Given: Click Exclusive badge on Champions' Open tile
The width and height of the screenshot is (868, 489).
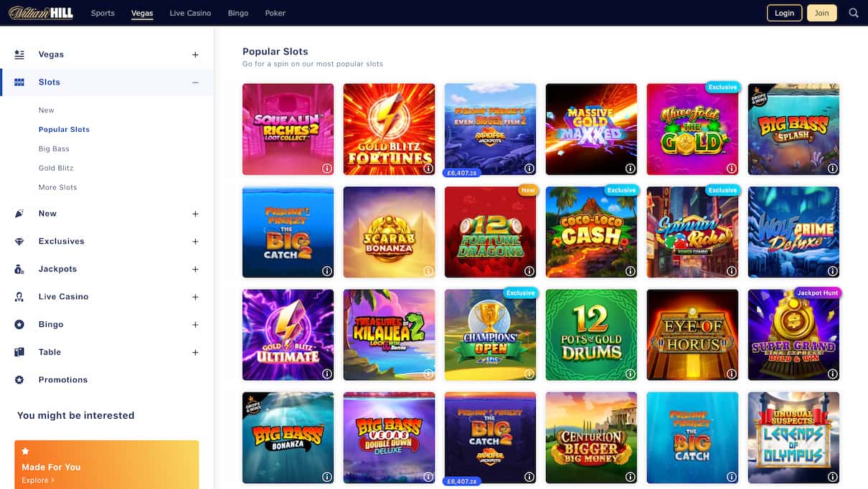Looking at the screenshot, I should pos(520,293).
